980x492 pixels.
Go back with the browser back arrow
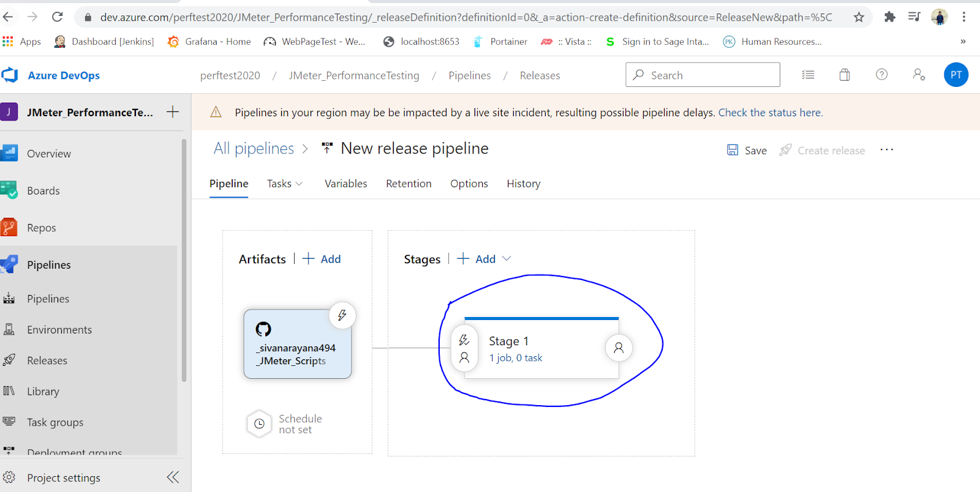(9, 17)
